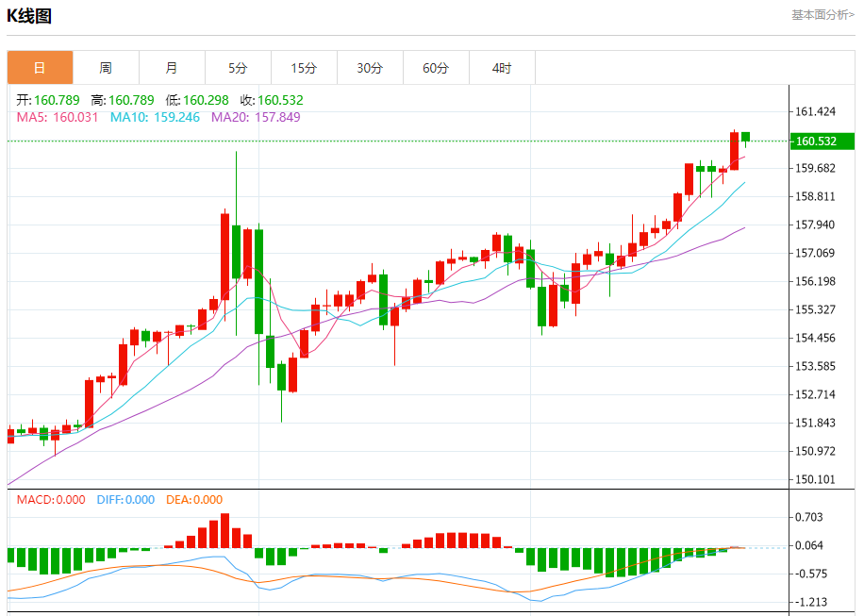Image resolution: width=864 pixels, height=616 pixels.
Task: Switch to the 月 monthly tab
Action: tap(172, 68)
